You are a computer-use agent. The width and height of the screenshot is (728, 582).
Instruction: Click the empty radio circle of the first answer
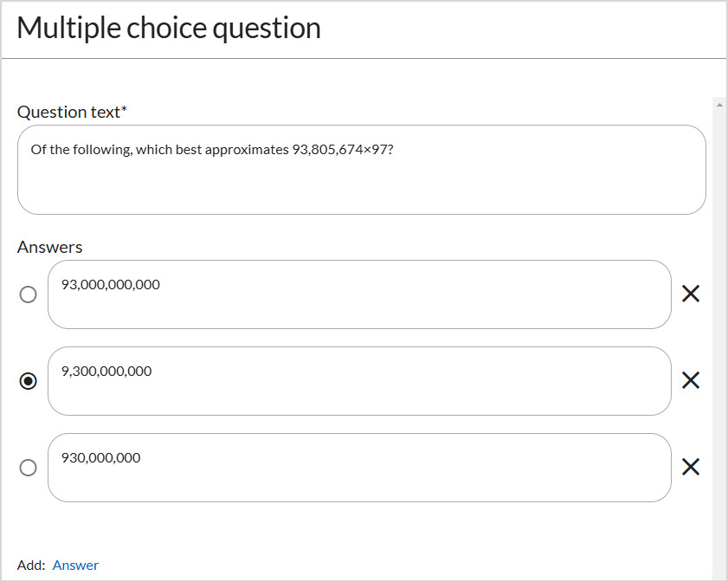(x=28, y=294)
